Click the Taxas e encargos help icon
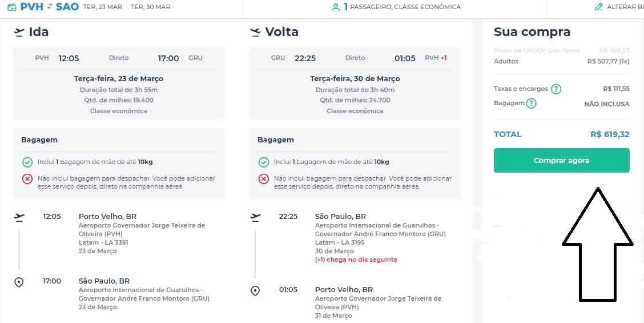 (556, 89)
